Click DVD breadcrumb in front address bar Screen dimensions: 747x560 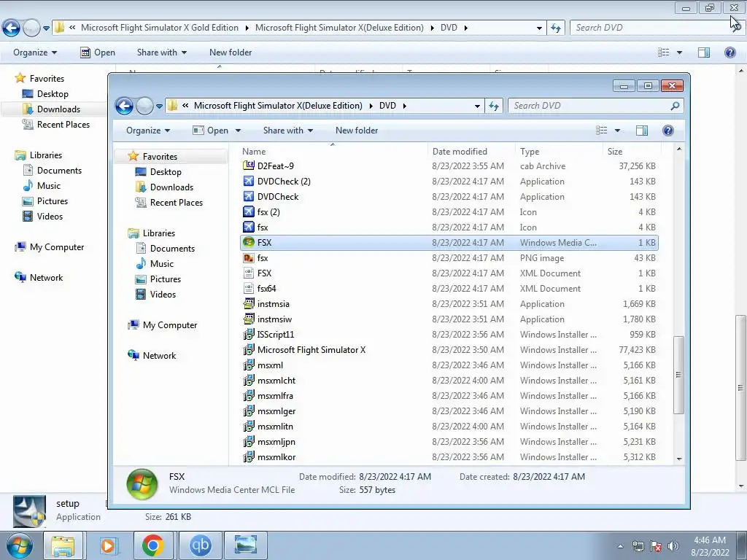(387, 106)
